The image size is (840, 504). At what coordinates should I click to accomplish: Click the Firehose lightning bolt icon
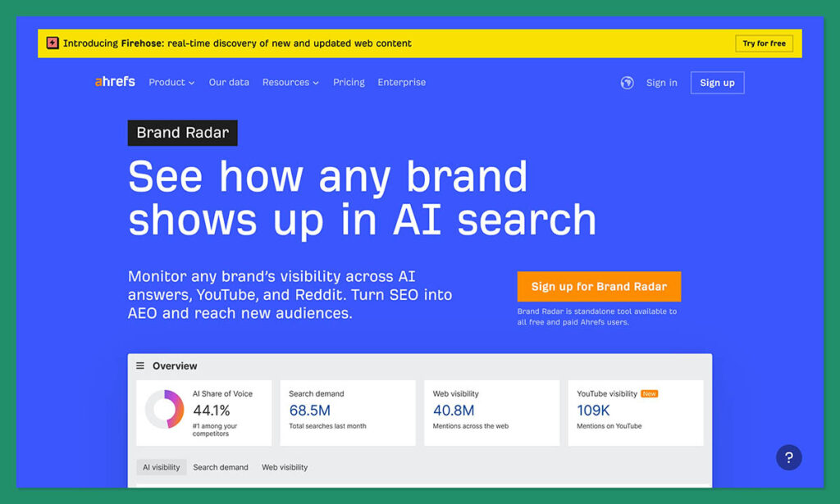tap(52, 43)
